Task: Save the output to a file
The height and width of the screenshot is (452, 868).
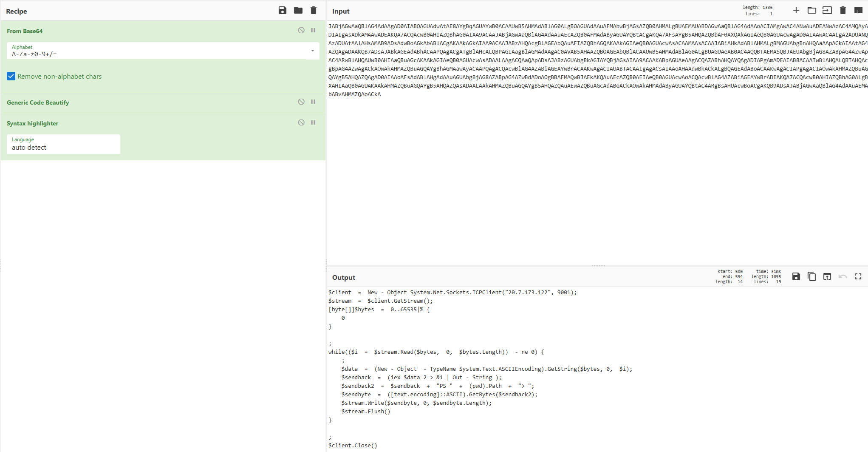Action: 796,276
